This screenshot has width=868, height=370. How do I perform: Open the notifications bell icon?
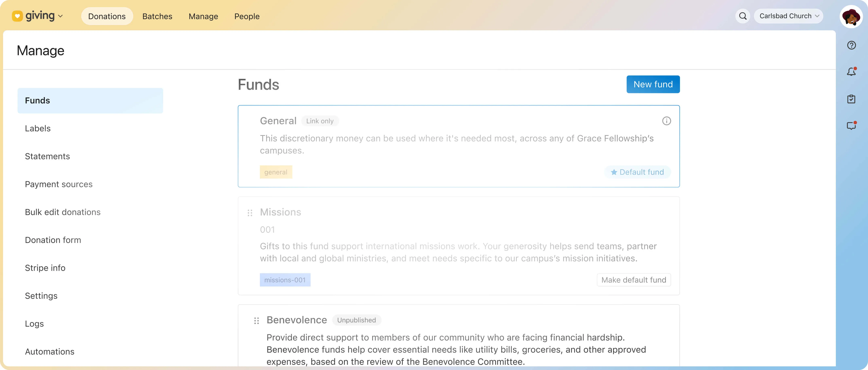(x=851, y=71)
